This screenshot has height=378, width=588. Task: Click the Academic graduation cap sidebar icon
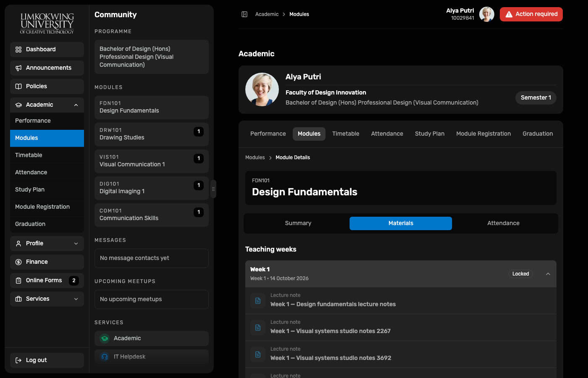[18, 105]
